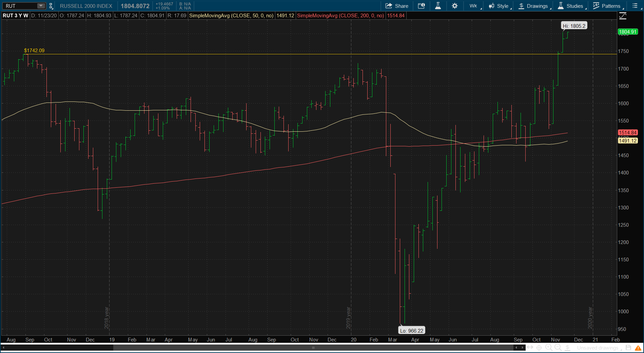Open the RUT symbol dropdown arrow
Viewport: 644px width, 353px height.
41,6
